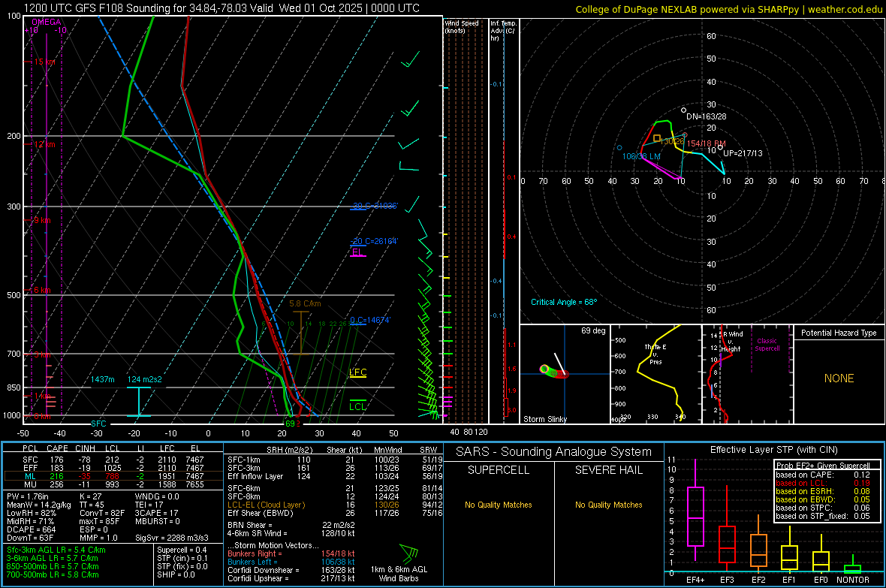Click the Prob EF2+ Given Supercell header
The height and width of the screenshot is (588, 886).
pyautogui.click(x=823, y=466)
